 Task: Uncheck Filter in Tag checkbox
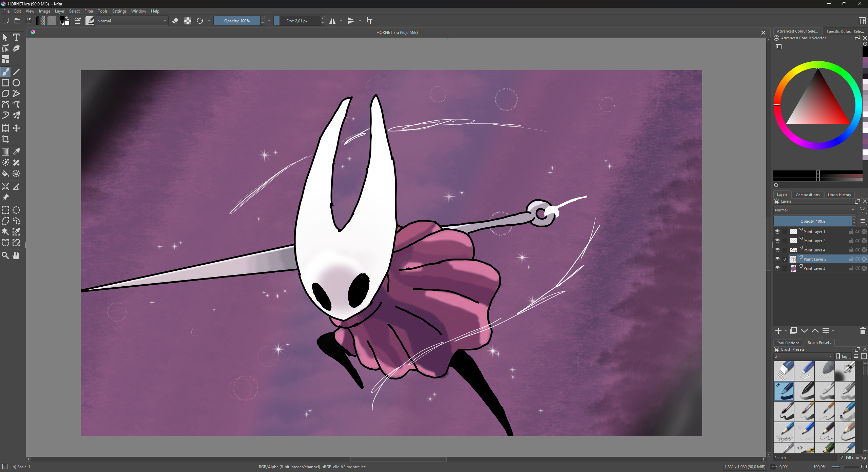pyautogui.click(x=842, y=457)
